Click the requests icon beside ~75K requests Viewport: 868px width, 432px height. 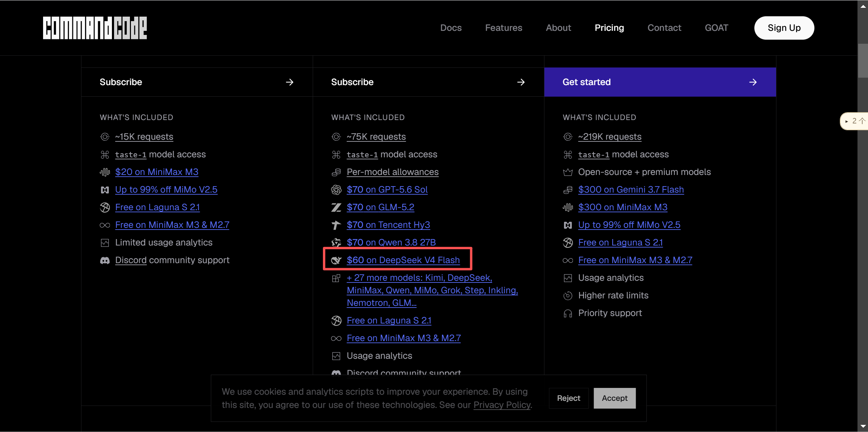pyautogui.click(x=336, y=137)
